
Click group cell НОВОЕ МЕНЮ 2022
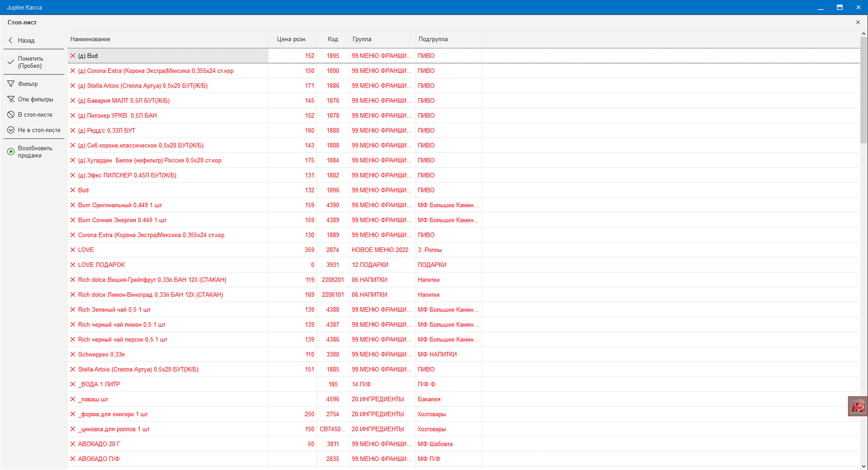click(382, 250)
